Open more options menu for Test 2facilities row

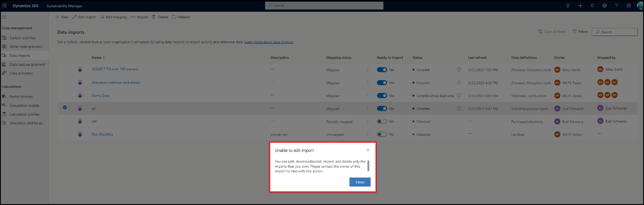tap(368, 134)
